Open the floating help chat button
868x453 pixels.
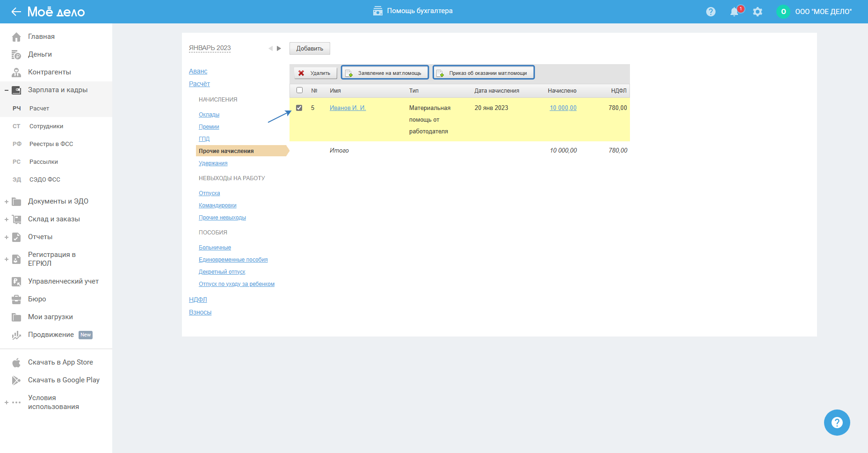[837, 423]
